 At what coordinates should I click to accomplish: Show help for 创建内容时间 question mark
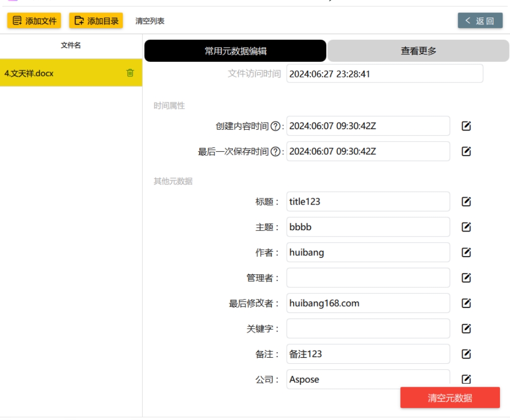tap(276, 126)
